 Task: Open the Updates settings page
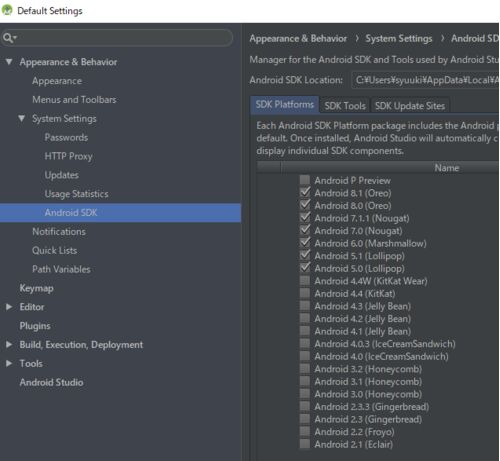62,175
